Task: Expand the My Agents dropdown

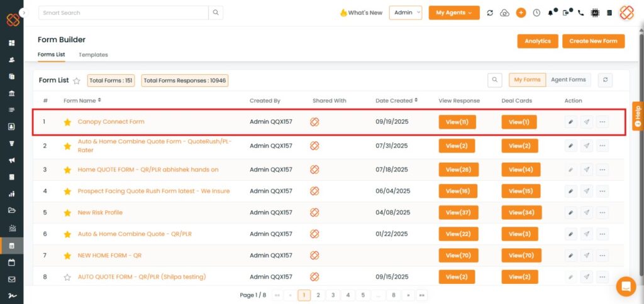Action: click(x=454, y=13)
